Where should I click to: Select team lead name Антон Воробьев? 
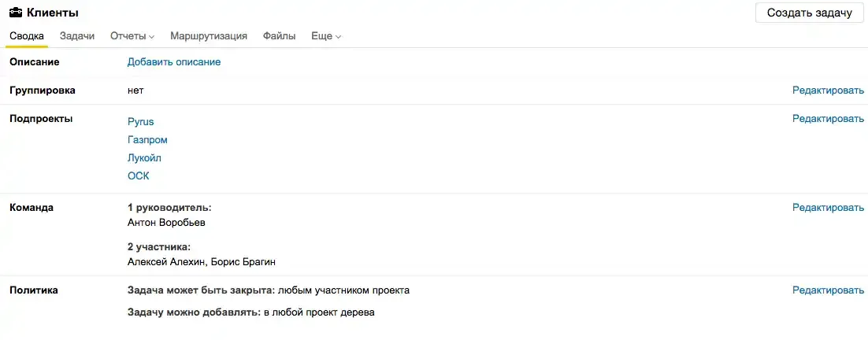pos(166,222)
